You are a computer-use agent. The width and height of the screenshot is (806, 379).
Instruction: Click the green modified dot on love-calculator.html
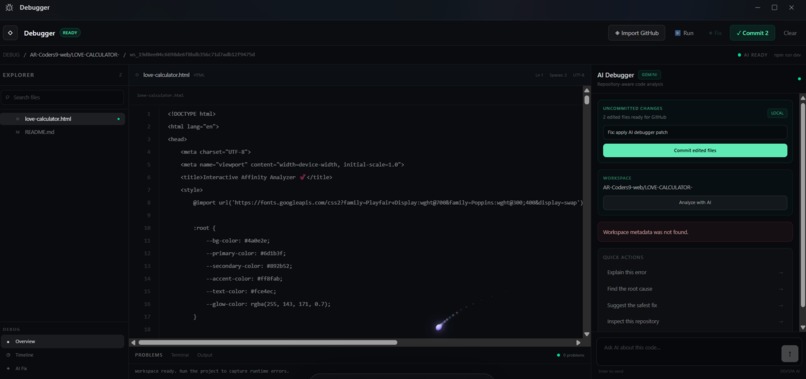(x=119, y=119)
